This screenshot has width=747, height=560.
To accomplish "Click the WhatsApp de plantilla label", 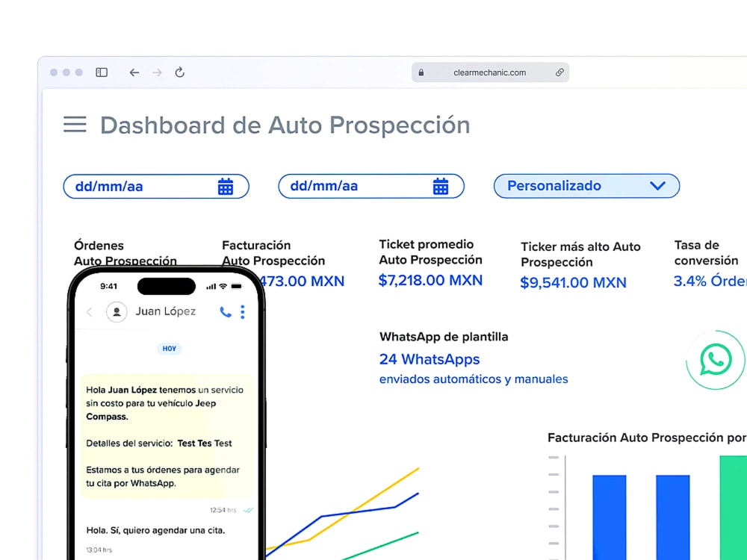I will [x=444, y=337].
